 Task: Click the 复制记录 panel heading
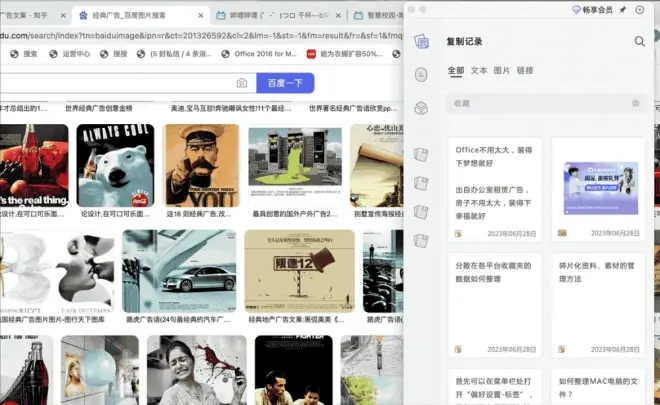[464, 41]
